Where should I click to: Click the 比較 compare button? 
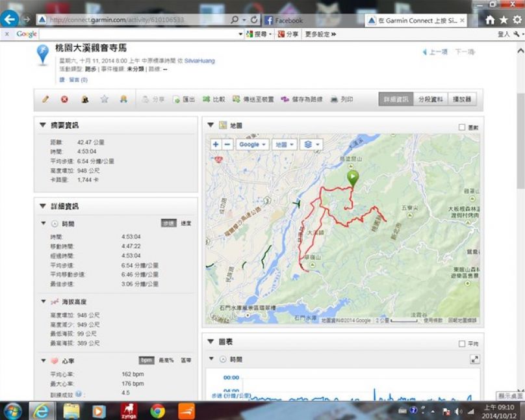pos(214,99)
